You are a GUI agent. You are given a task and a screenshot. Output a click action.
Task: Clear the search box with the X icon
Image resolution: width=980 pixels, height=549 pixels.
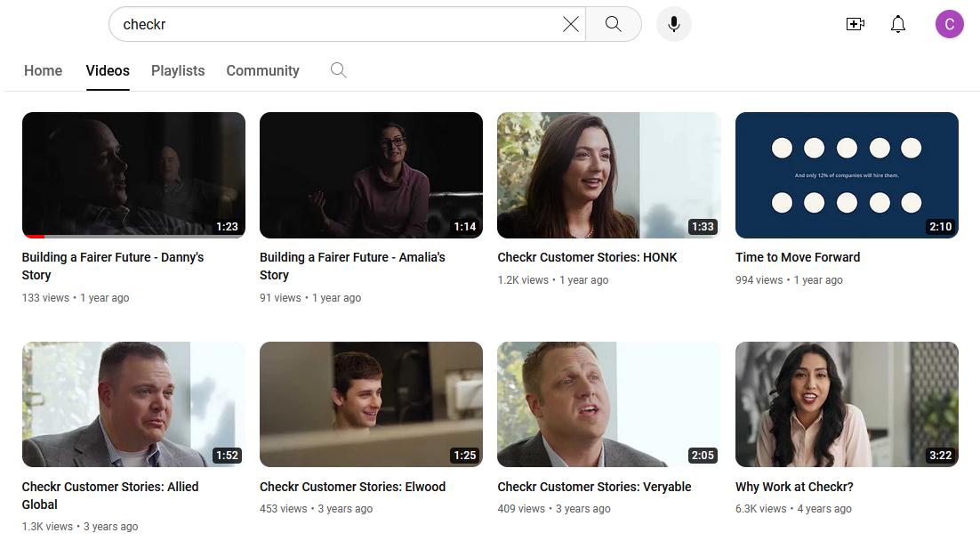point(571,24)
